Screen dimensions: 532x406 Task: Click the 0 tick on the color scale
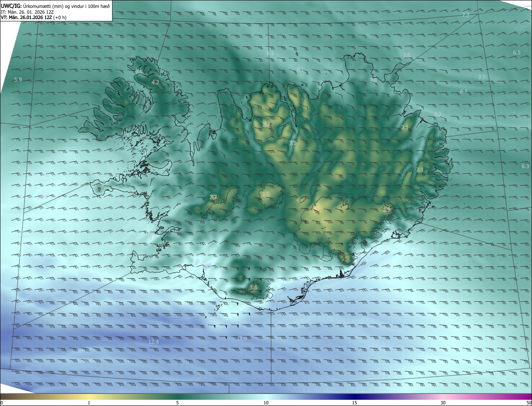pos(2,403)
